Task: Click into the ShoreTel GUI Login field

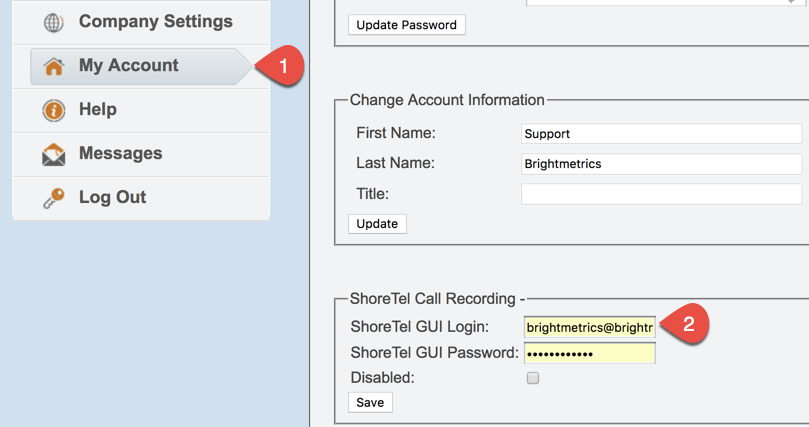Action: pyautogui.click(x=589, y=327)
